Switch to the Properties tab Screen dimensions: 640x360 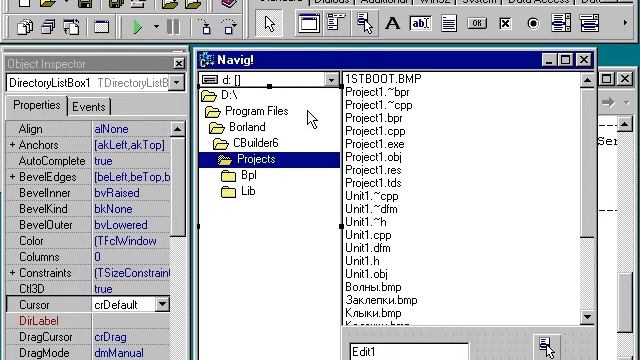36,105
